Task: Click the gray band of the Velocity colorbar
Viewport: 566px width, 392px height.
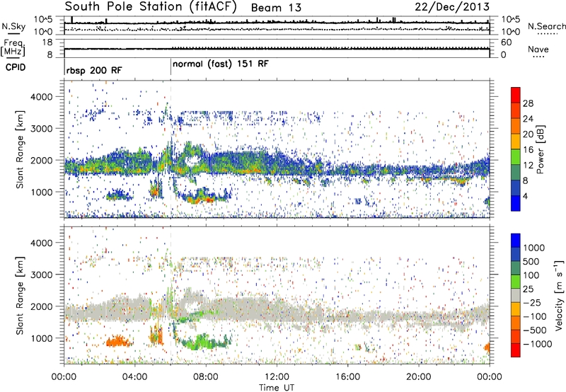Action: [516, 295]
